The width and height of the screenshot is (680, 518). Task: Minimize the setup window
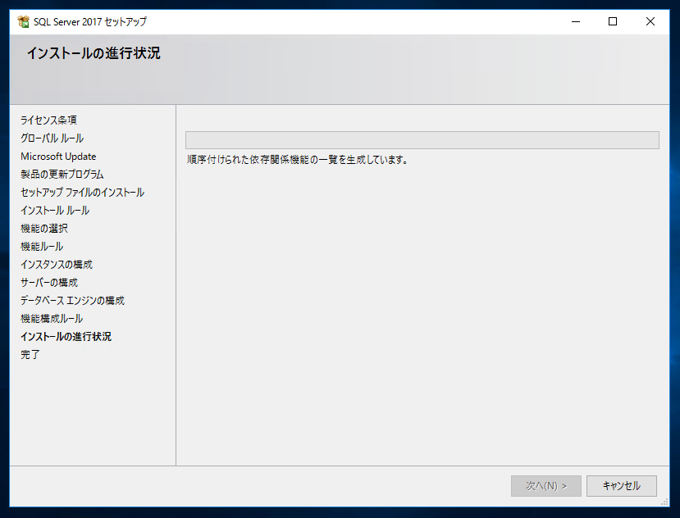575,21
